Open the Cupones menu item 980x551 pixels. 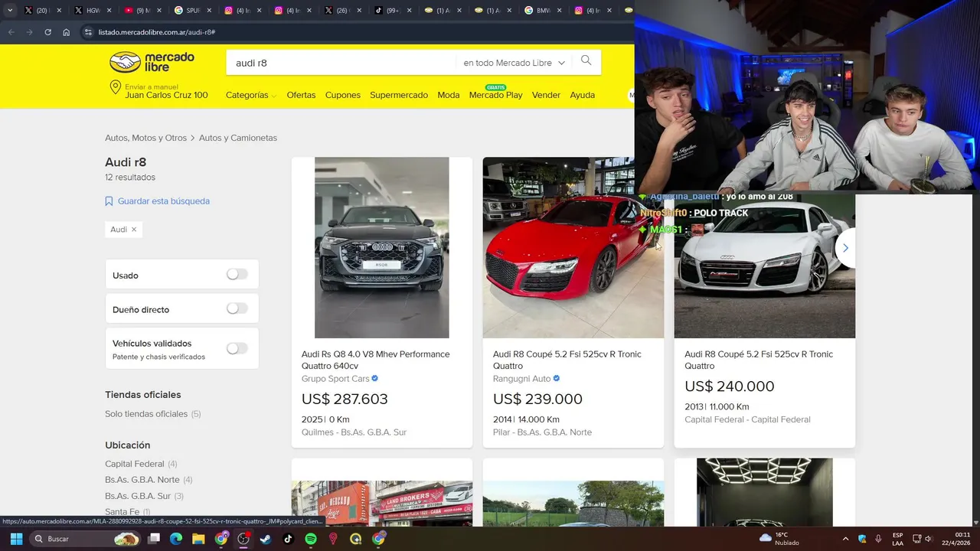coord(343,95)
